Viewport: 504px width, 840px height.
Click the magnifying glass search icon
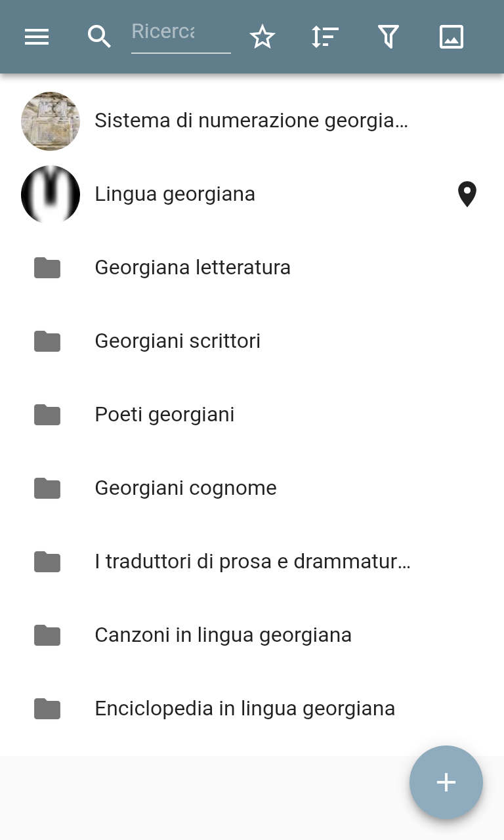99,37
